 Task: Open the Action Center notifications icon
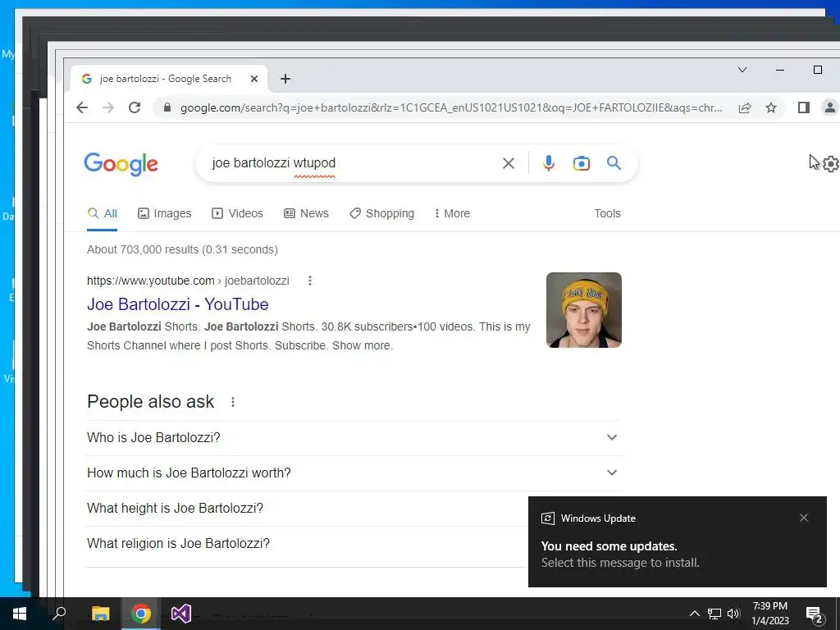coord(815,614)
